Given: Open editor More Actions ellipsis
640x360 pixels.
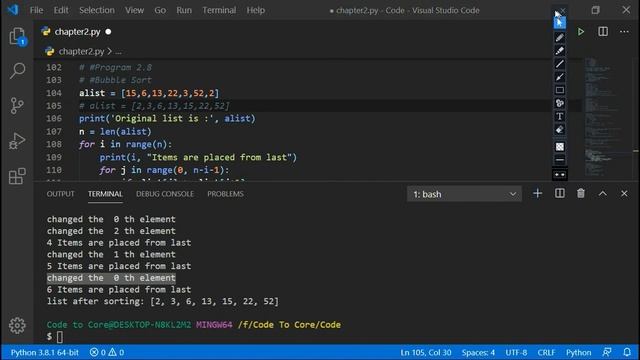Looking at the screenshot, I should [624, 32].
